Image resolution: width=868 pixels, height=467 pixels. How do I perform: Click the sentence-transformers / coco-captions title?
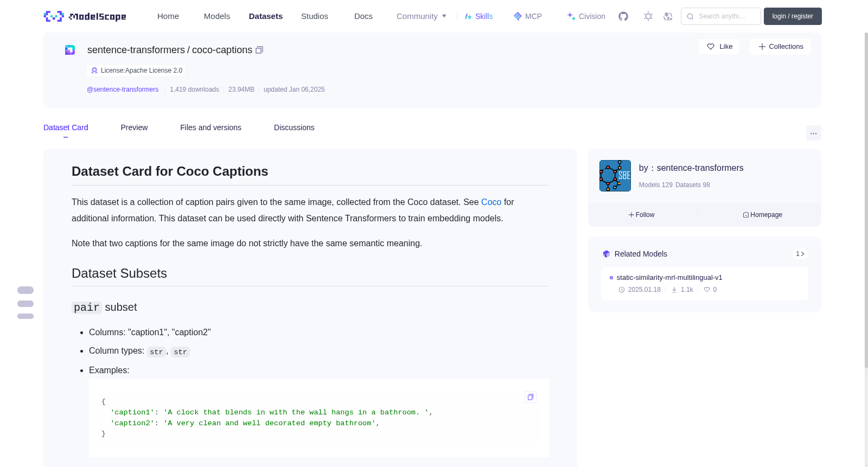pyautogui.click(x=170, y=50)
